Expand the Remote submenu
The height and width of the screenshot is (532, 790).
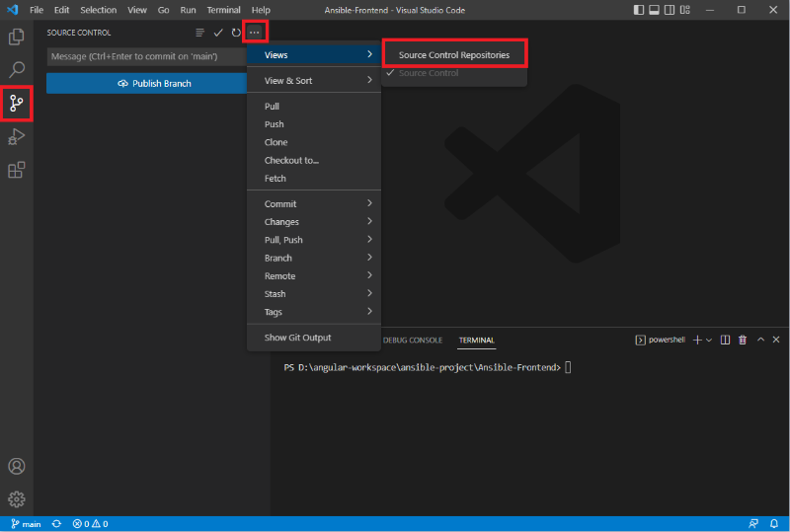pos(314,276)
